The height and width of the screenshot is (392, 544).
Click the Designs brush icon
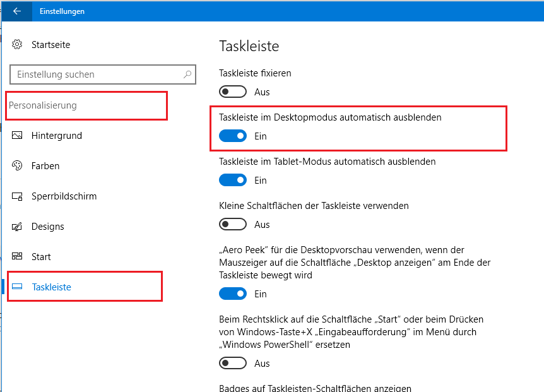(x=17, y=227)
